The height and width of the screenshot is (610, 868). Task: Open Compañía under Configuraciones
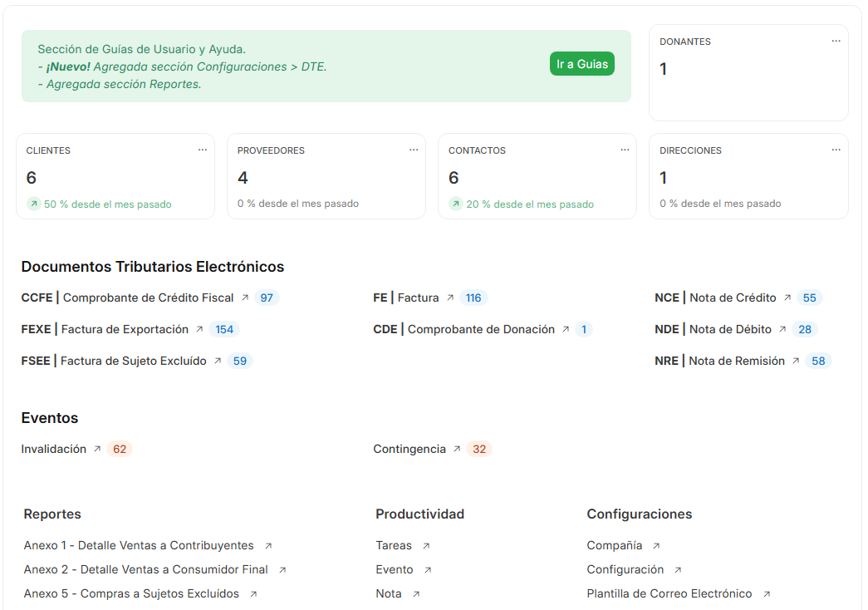point(615,545)
